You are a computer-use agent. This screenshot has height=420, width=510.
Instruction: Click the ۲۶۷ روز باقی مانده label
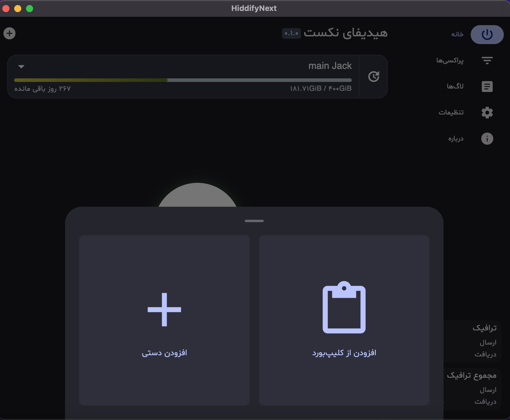point(42,88)
